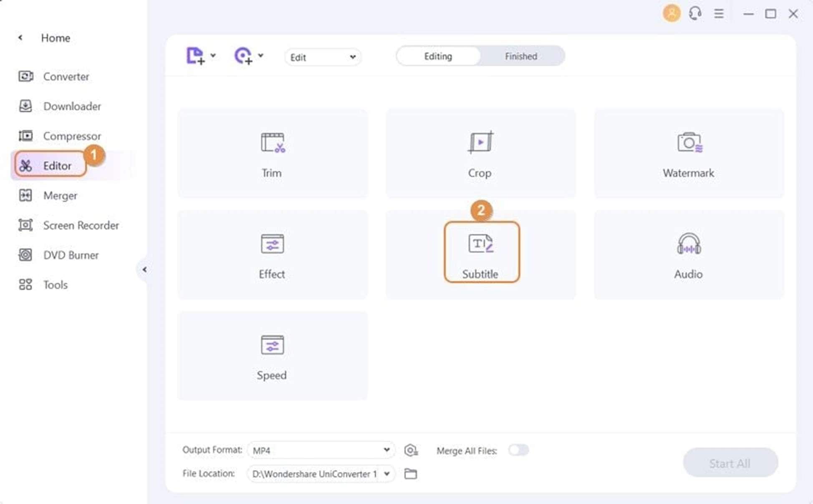Click the add files icon
Screen dimensions: 813x504
click(x=195, y=56)
